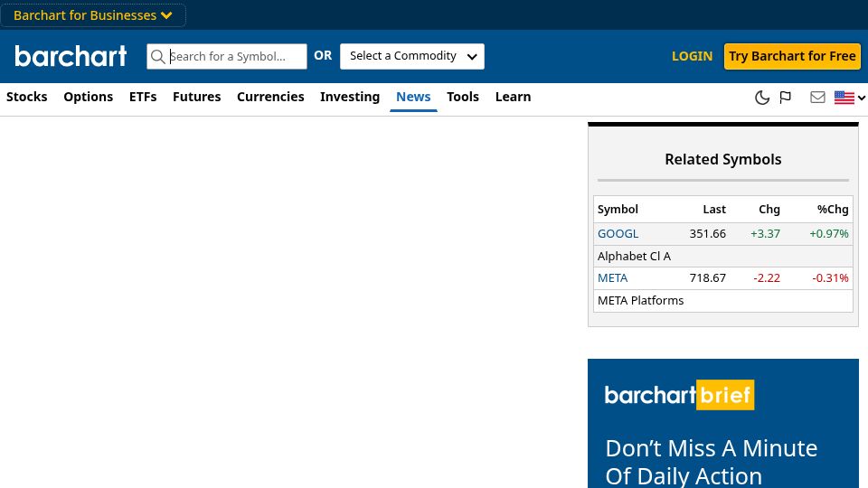Click the %Chg column header
Image resolution: width=868 pixels, height=488 pixels.
click(x=833, y=209)
